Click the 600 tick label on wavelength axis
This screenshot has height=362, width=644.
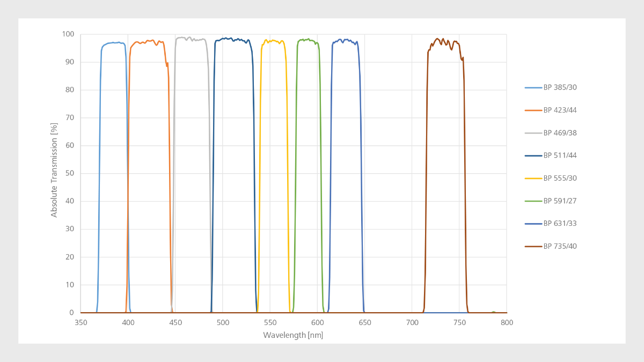[317, 322]
